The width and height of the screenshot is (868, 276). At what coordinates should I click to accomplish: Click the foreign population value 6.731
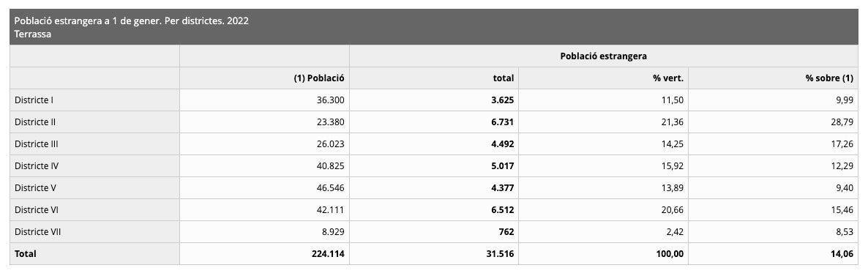(x=503, y=122)
